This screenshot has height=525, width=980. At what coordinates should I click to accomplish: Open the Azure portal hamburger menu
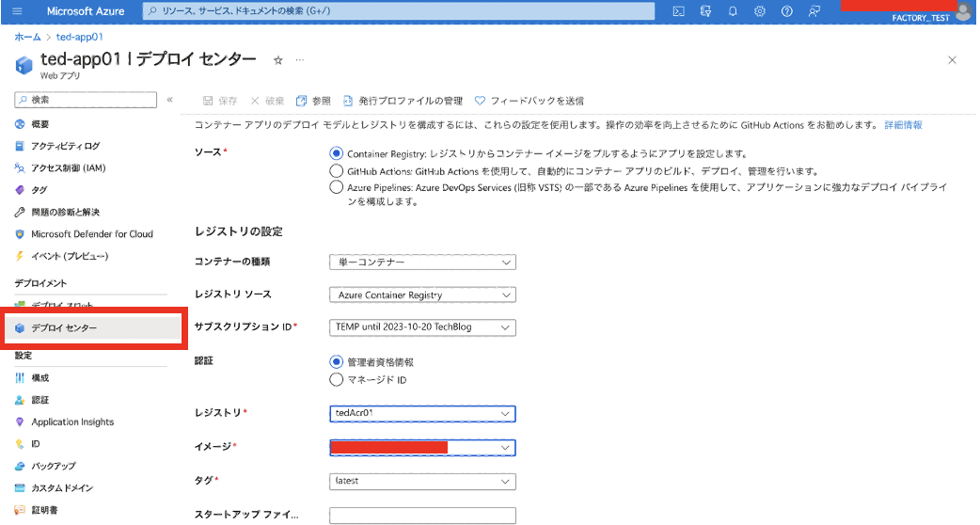point(17,11)
